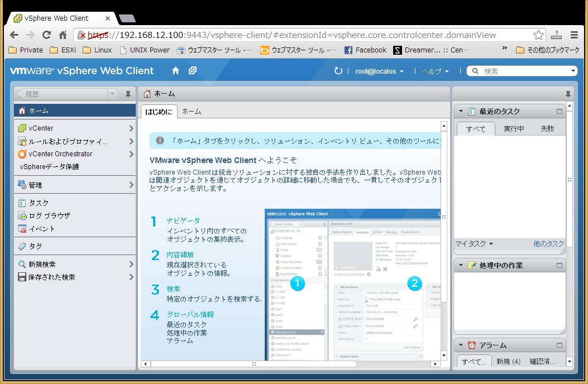Screen dimensions: 588x384
Task: Collapse the 最近のタスク panel
Action: [461, 111]
